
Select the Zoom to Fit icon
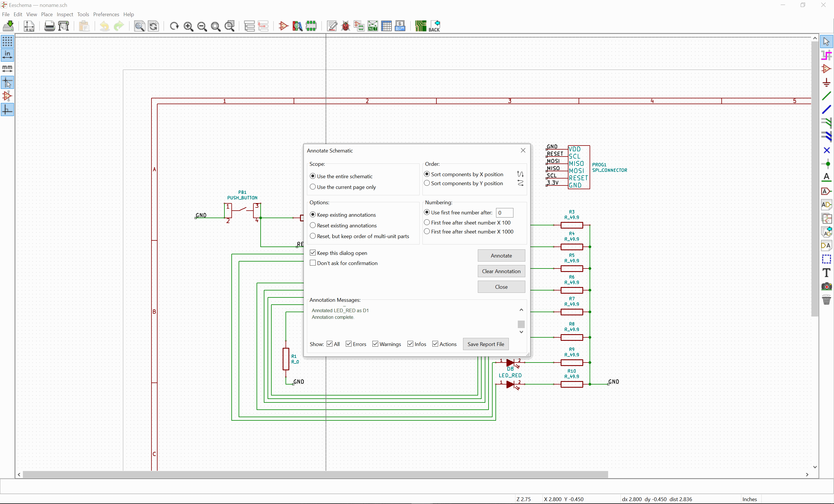click(x=216, y=25)
